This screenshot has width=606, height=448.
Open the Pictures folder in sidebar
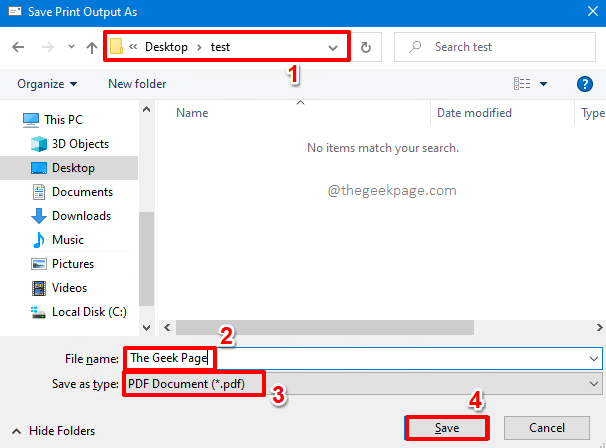pyautogui.click(x=73, y=264)
